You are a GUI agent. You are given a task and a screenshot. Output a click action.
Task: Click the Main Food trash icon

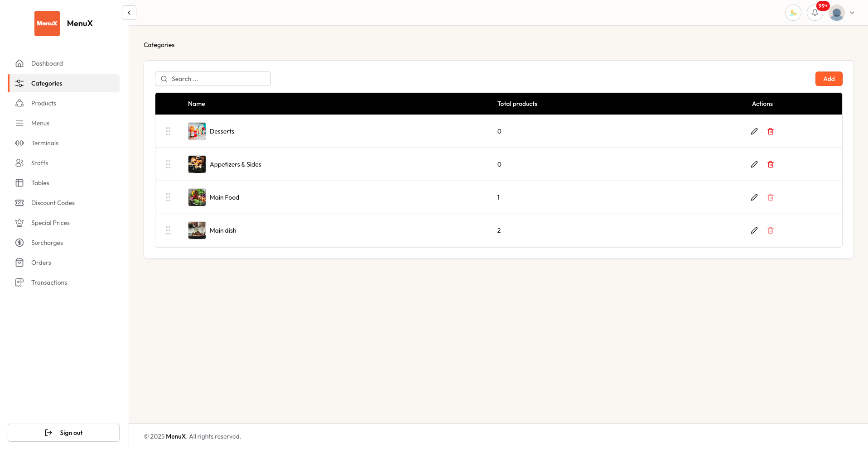[x=771, y=197]
